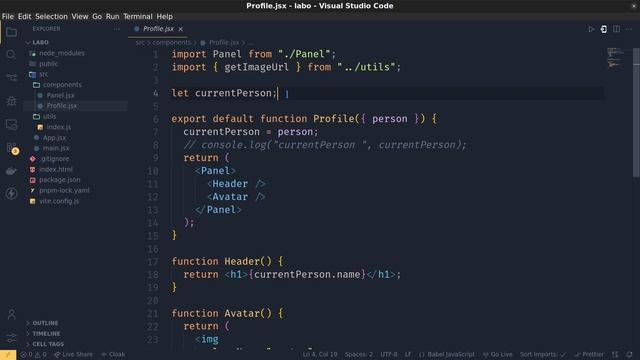
Task: Open the Go menu
Action: (x=97, y=16)
